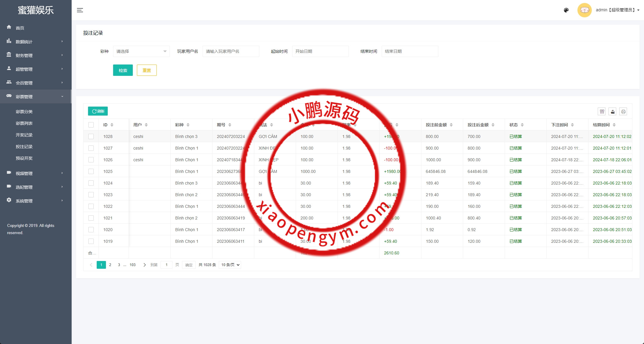Toggle the select-all header checkbox
Viewport: 644px width, 344px height.
coord(91,125)
